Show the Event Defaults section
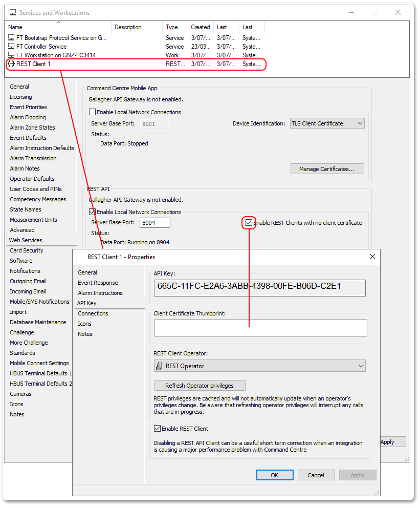 [x=28, y=138]
